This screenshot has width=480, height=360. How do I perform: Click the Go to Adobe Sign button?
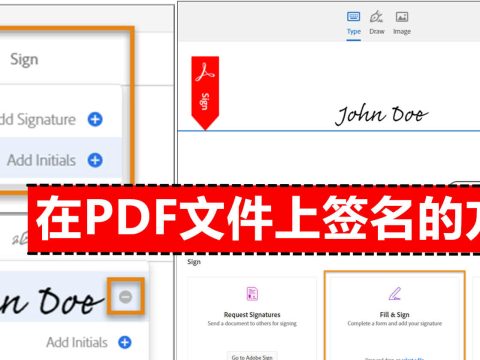[252, 357]
